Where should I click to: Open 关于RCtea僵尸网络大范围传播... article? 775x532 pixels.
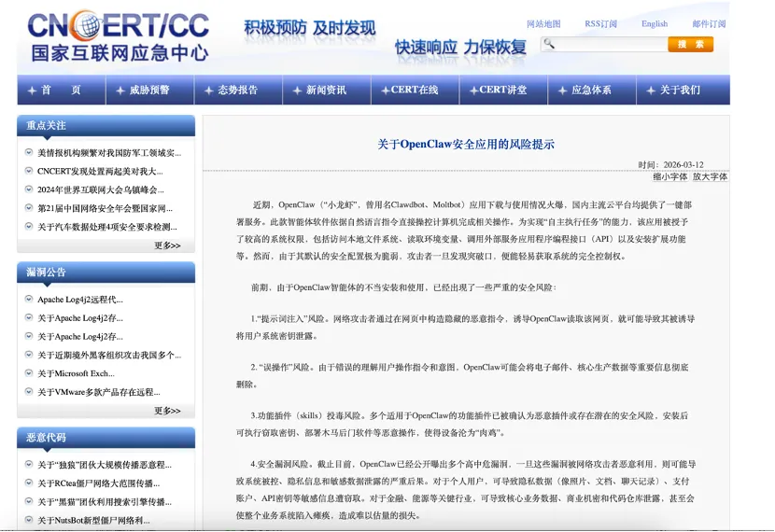tap(98, 483)
